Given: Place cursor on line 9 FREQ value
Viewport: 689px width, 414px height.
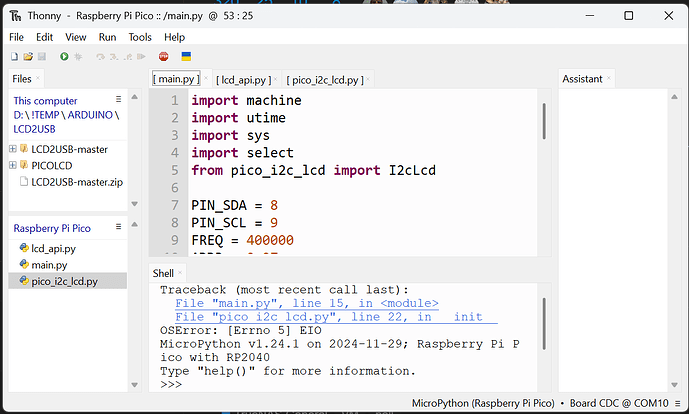Looking at the screenshot, I should 270,240.
